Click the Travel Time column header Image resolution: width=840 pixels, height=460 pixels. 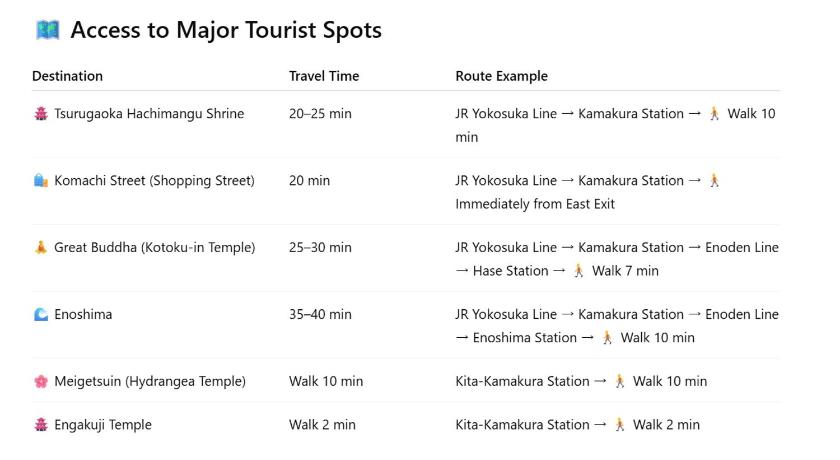pos(324,76)
